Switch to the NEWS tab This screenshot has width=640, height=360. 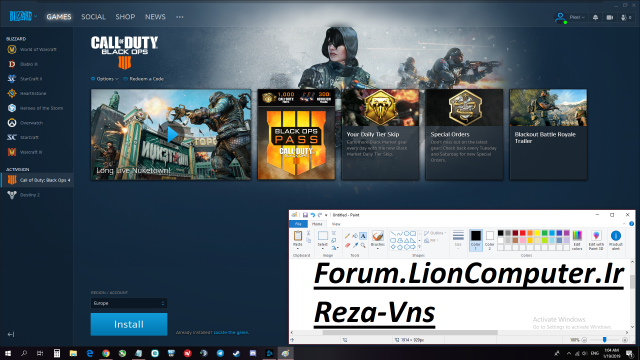pos(155,17)
